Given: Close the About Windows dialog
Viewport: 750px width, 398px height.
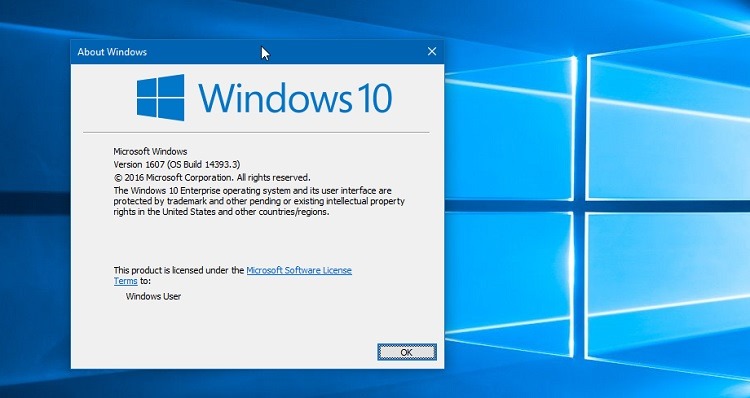Looking at the screenshot, I should [x=431, y=51].
